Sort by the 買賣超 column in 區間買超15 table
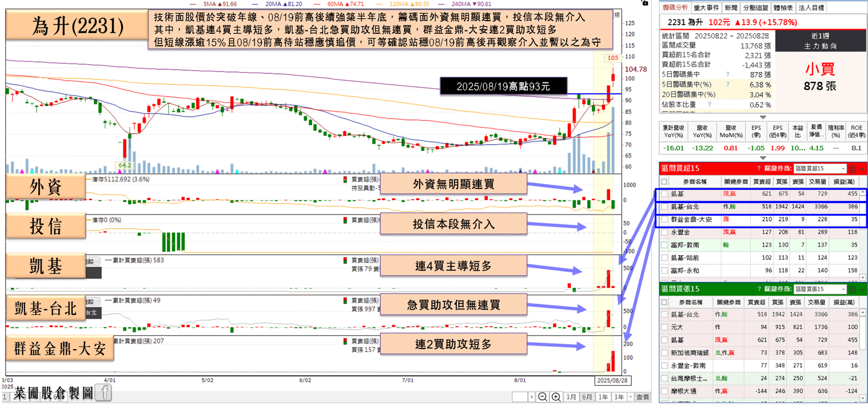 click(761, 181)
